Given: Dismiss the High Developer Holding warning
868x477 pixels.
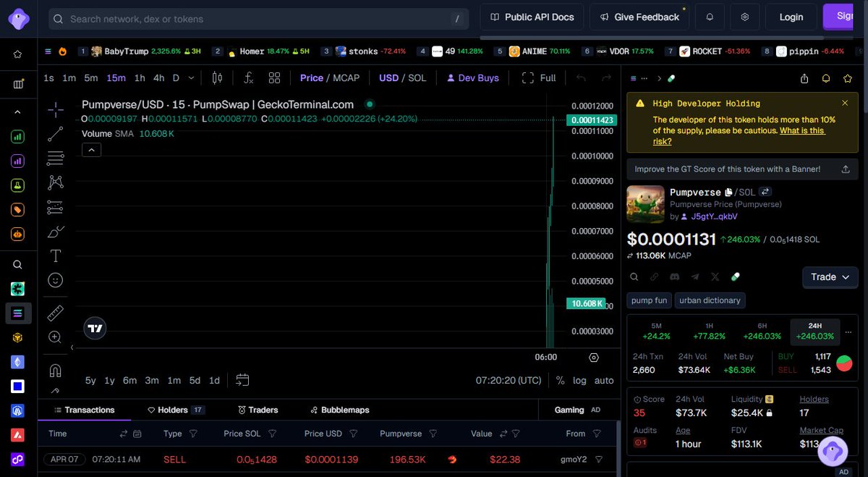Looking at the screenshot, I should coord(845,104).
